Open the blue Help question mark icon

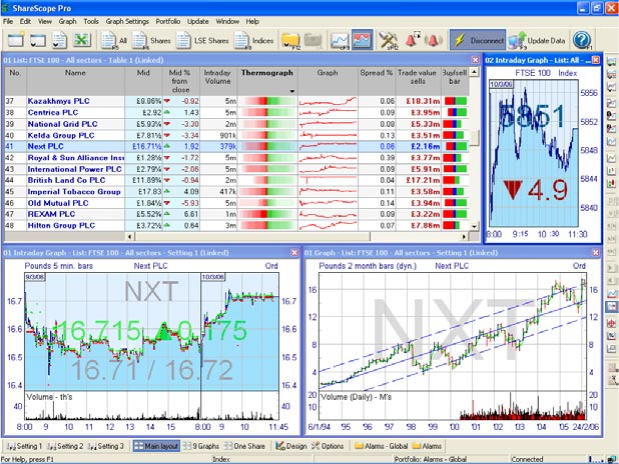click(582, 40)
